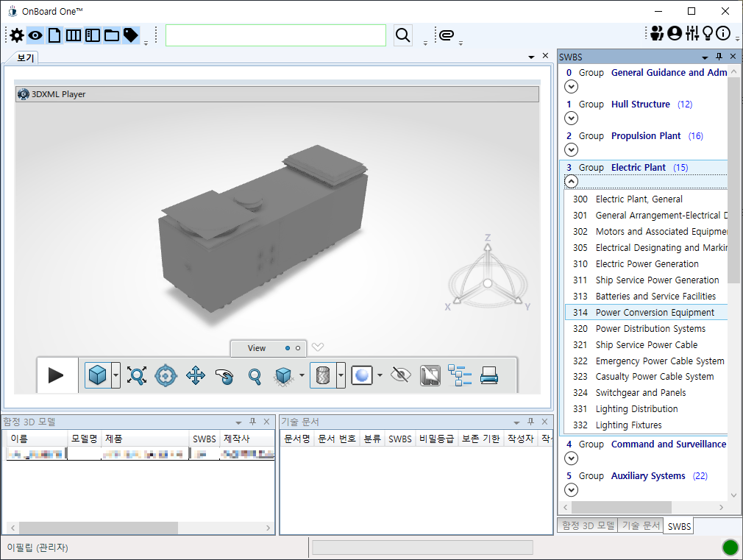This screenshot has height=560, width=743.
Task: Select the blue cube view mode button
Action: (98, 375)
